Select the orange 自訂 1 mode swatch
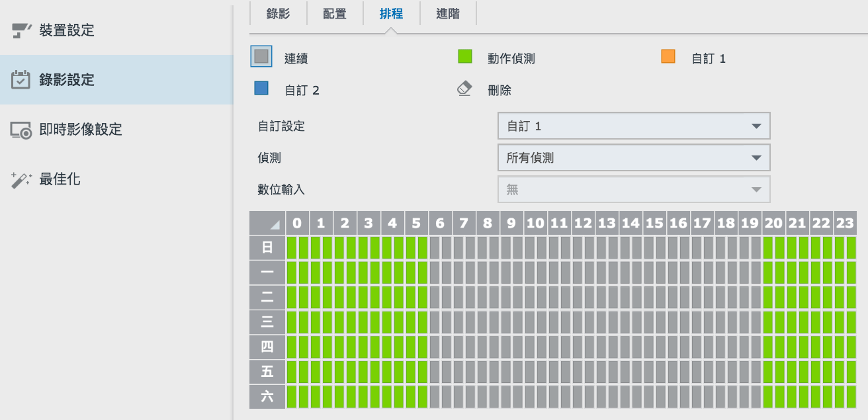This screenshot has width=868, height=420. (x=668, y=57)
